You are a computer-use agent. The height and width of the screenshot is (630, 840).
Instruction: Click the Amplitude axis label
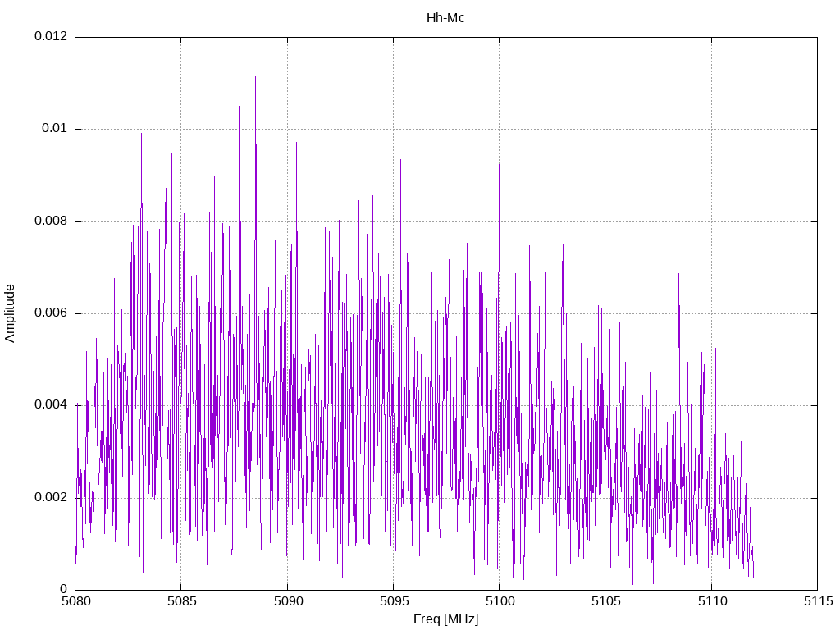tap(10, 313)
